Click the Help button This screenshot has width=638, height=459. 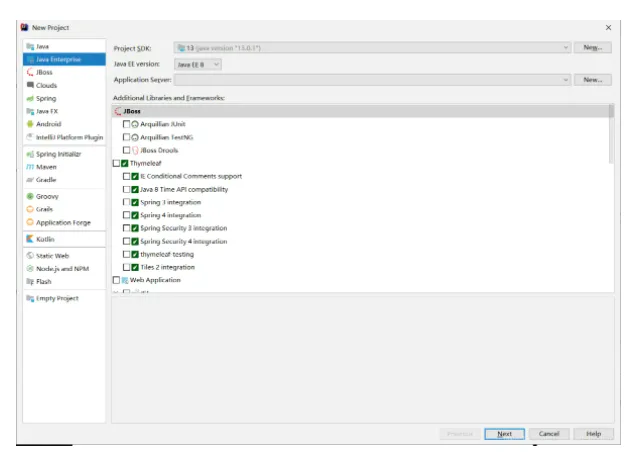[593, 434]
